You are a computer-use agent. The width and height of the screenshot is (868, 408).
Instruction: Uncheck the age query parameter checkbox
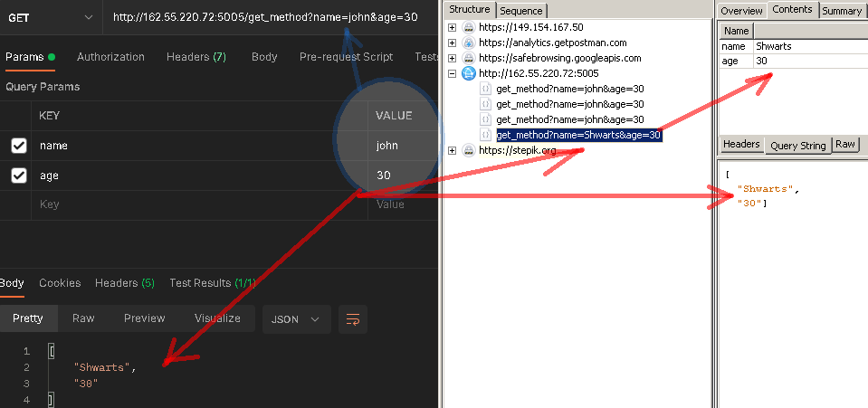19,176
